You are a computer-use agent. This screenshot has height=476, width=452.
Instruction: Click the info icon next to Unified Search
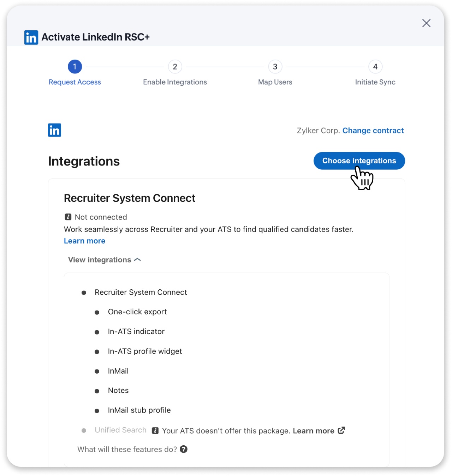[x=155, y=430]
